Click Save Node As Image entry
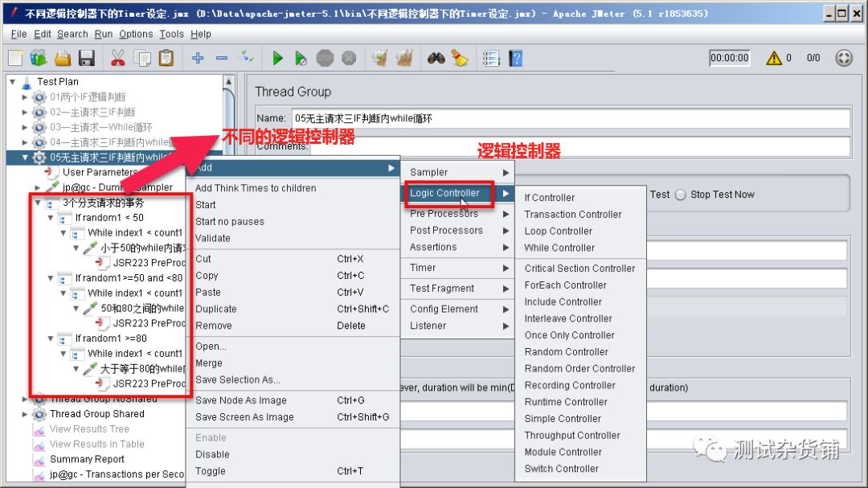Viewport: 868px width, 488px height. coord(293,400)
